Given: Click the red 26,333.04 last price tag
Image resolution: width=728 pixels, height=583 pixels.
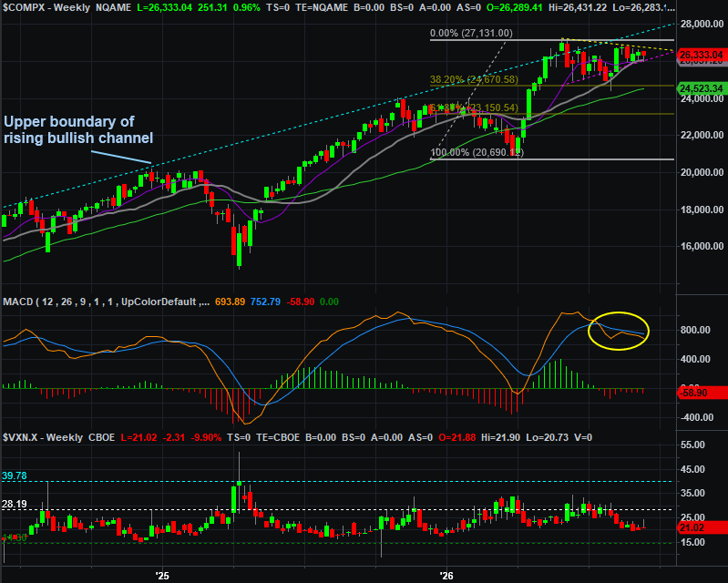Looking at the screenshot, I should [x=701, y=55].
